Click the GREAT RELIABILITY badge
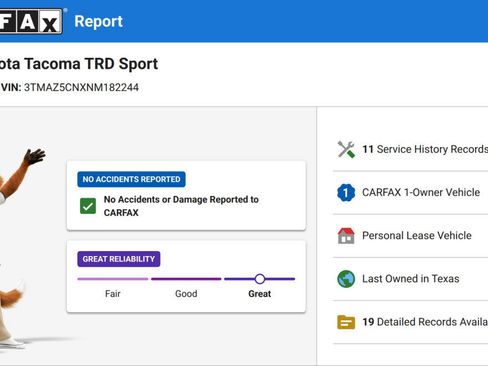488x366 pixels. [119, 259]
